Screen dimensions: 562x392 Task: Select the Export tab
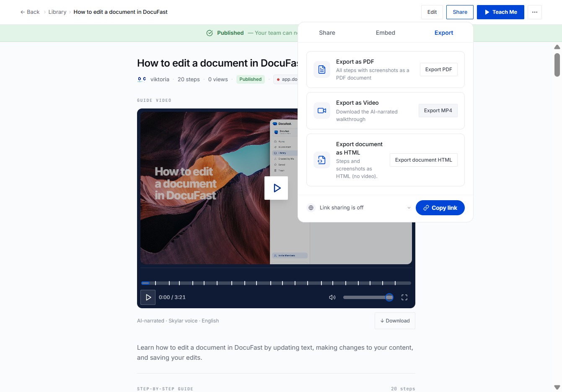point(444,33)
